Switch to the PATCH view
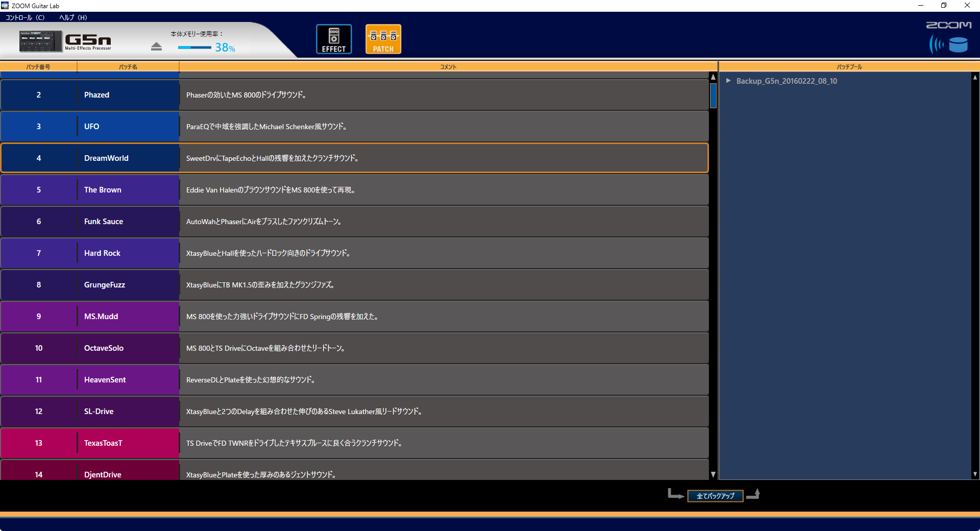Viewport: 980px width, 531px height. pos(383,39)
